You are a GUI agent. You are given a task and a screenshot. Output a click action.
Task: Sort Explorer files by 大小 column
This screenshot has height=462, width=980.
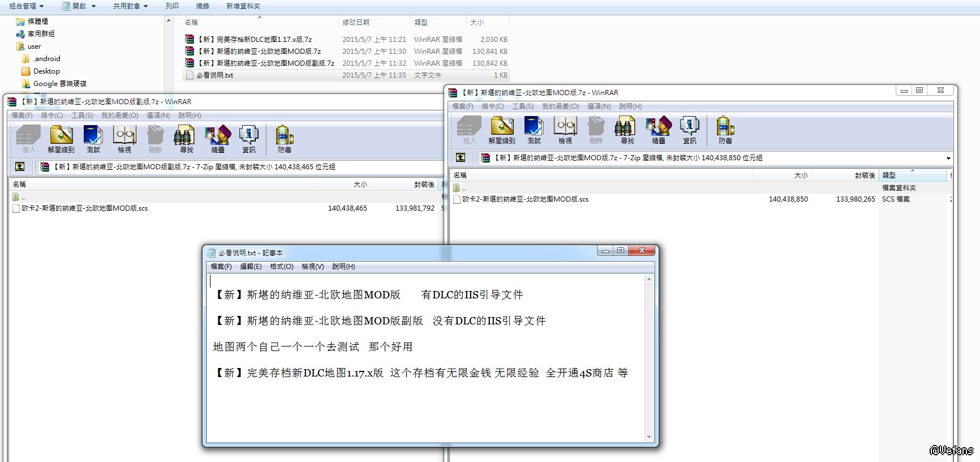pyautogui.click(x=488, y=23)
